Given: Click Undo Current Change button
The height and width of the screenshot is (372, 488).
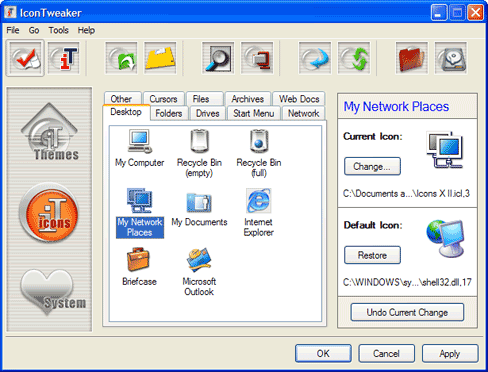Looking at the screenshot, I should click(x=407, y=312).
